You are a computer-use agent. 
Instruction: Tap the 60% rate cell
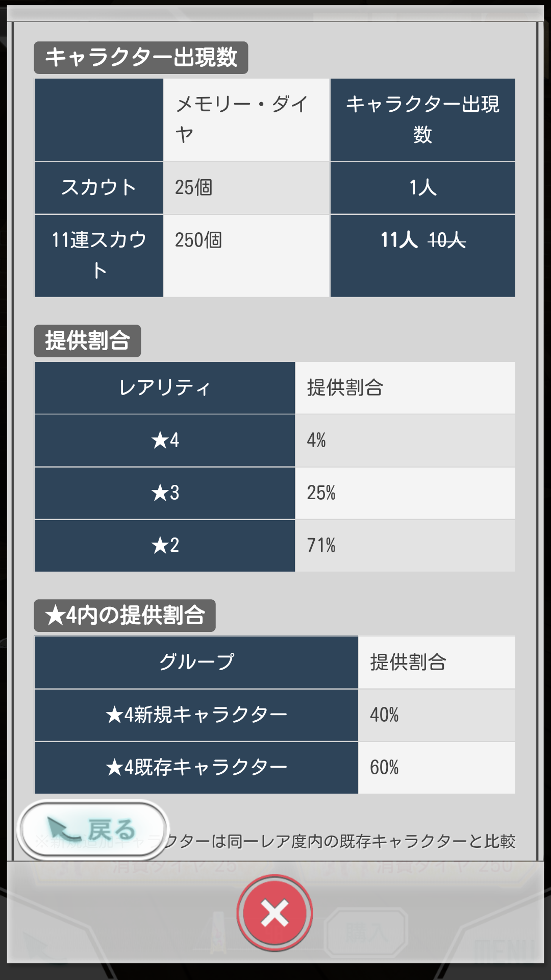pyautogui.click(x=437, y=767)
